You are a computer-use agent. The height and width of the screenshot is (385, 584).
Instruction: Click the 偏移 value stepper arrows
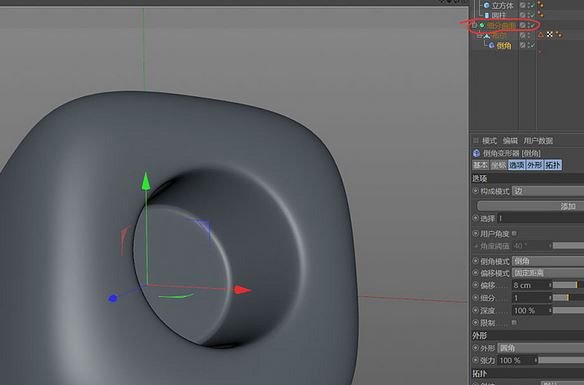[550, 285]
